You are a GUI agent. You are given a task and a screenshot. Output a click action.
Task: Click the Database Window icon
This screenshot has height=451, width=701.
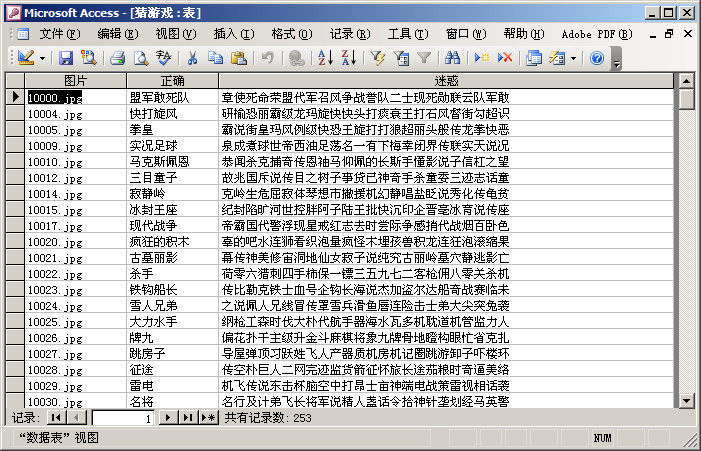tap(534, 58)
